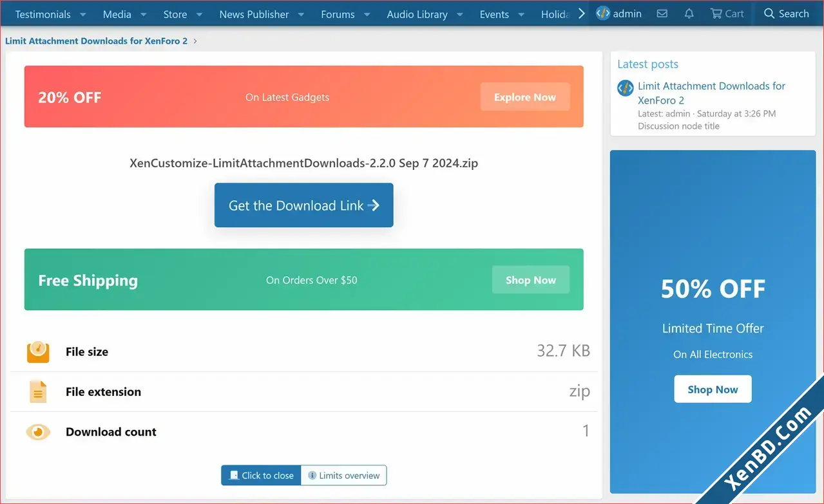Open the alerts bell icon
The image size is (824, 504).
689,14
